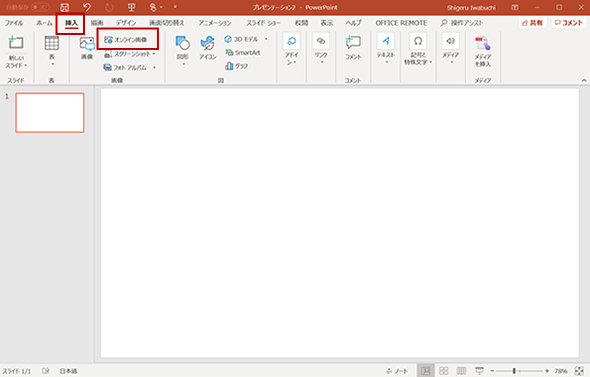Insert a new コメント from ribbon
Screen dimensions: 590x377
coord(353,48)
